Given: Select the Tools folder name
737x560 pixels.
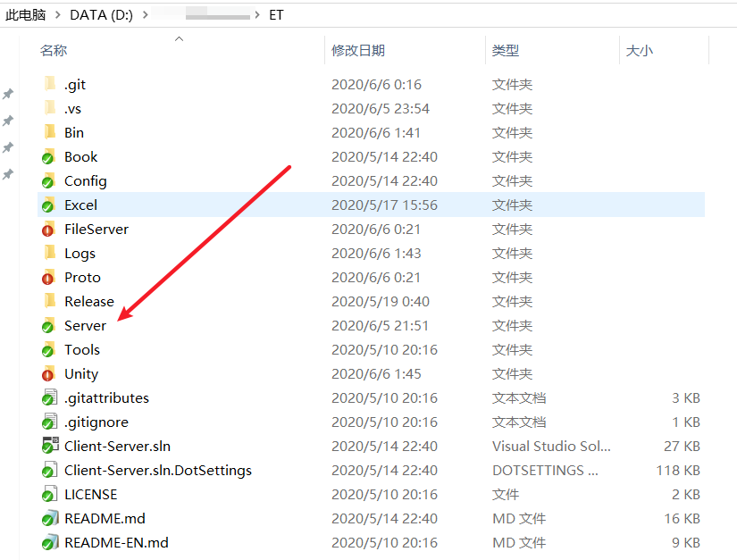Looking at the screenshot, I should click(82, 350).
